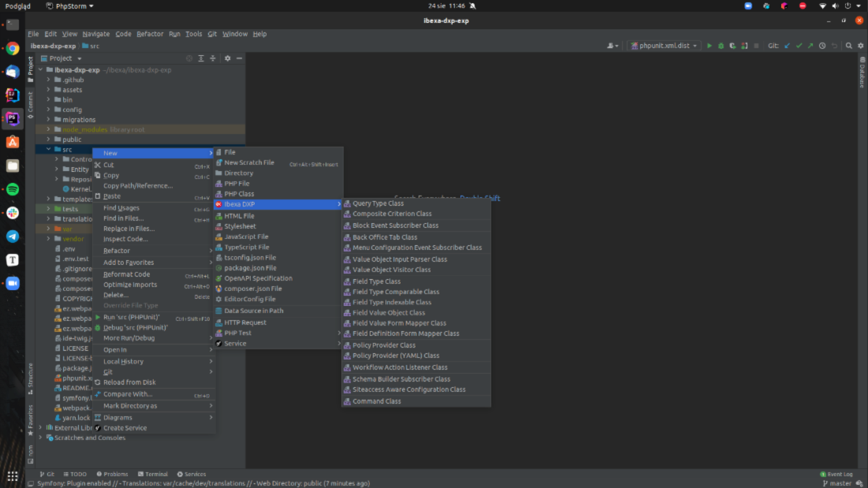Open the Terminal tool window
Viewport: 868px width, 488px height.
click(x=153, y=474)
